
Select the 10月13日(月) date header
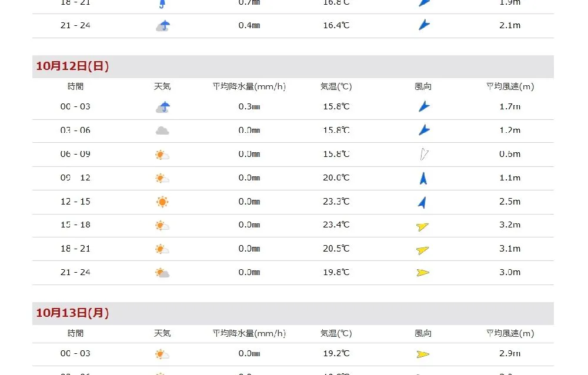(x=72, y=313)
